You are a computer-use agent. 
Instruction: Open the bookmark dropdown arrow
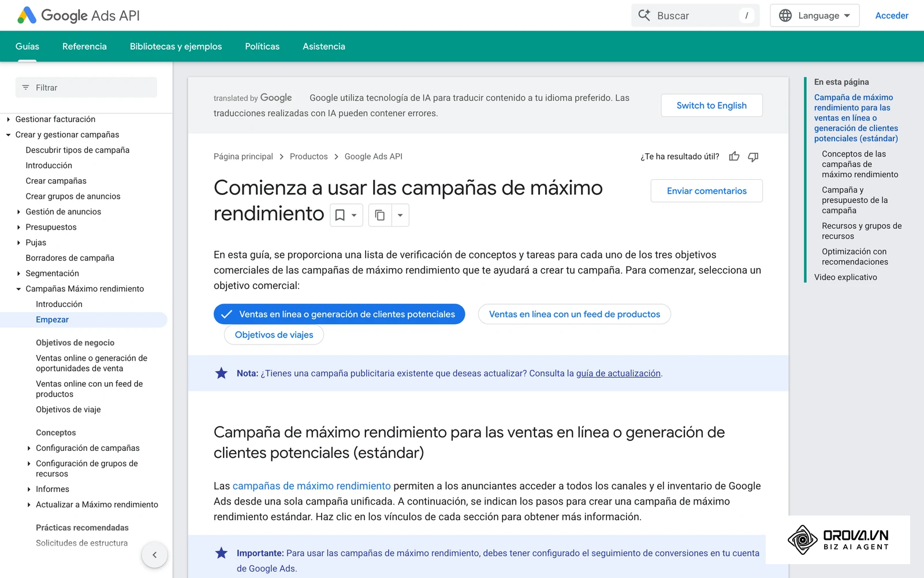tap(354, 215)
